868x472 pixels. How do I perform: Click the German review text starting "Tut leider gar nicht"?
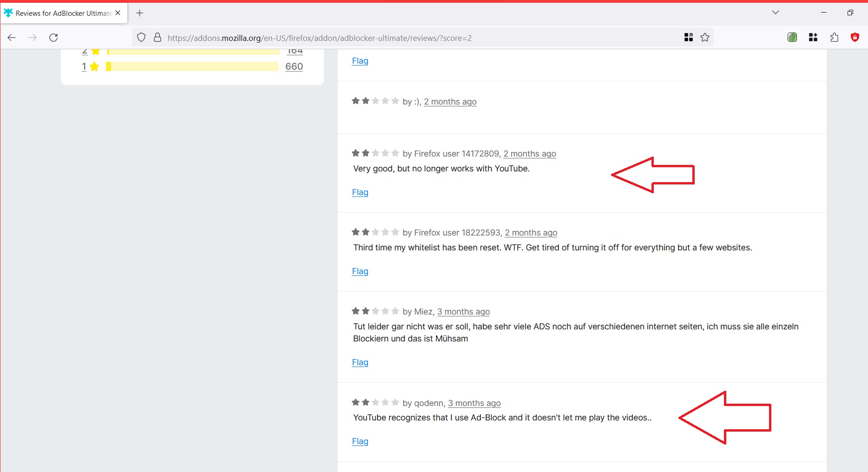click(576, 333)
